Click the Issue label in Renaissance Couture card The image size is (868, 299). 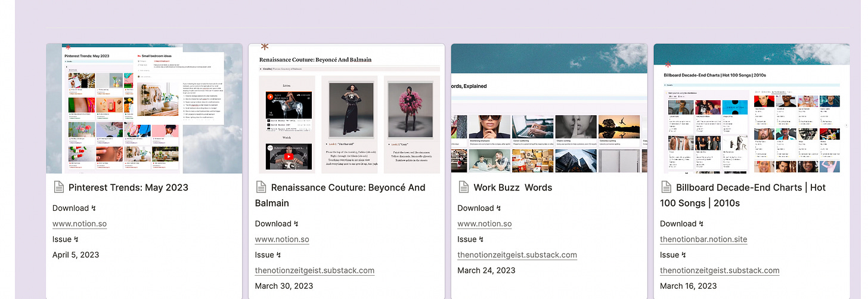tap(268, 255)
